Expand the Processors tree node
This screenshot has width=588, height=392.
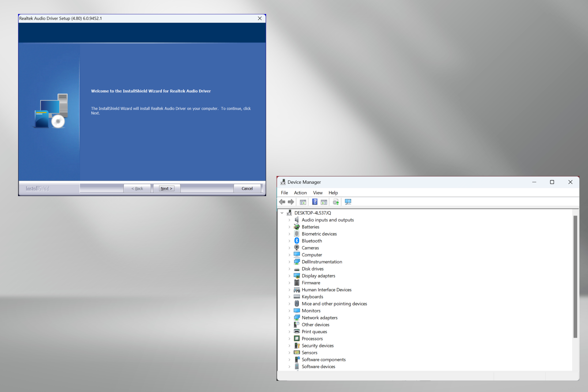[289, 339]
